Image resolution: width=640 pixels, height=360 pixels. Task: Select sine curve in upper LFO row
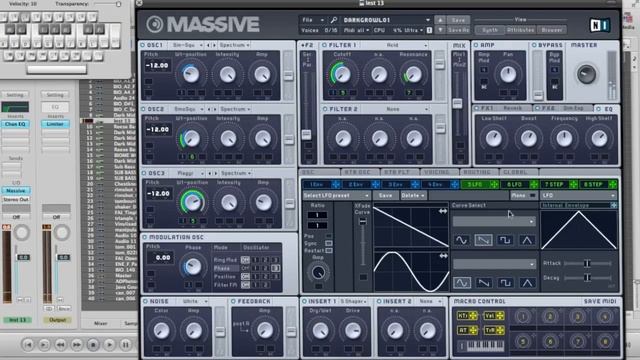[x=462, y=240]
